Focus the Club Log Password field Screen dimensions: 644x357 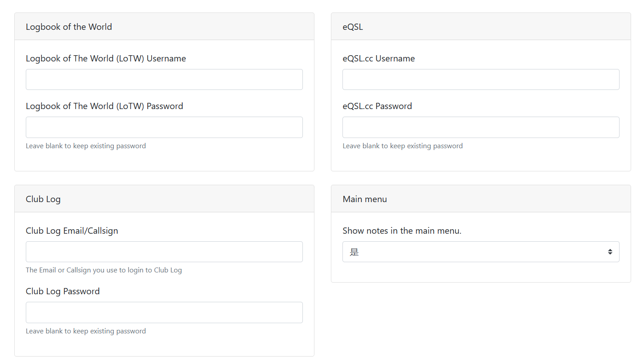coord(164,312)
